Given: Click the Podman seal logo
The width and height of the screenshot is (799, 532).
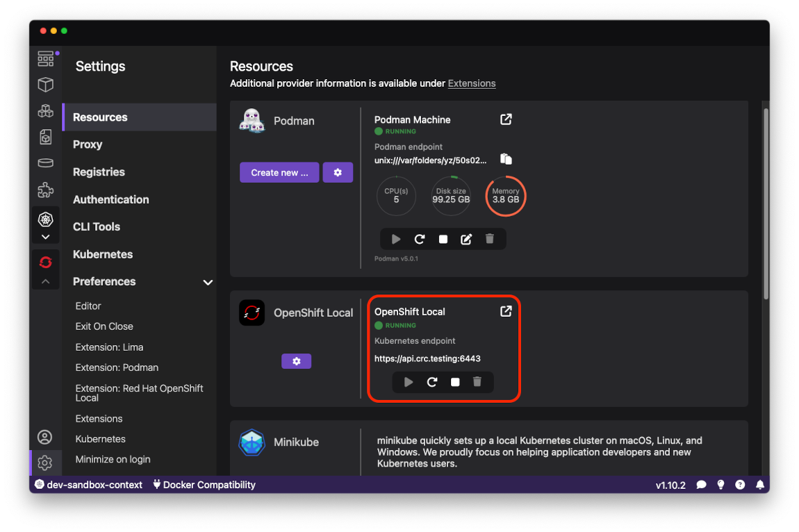Looking at the screenshot, I should tap(252, 122).
